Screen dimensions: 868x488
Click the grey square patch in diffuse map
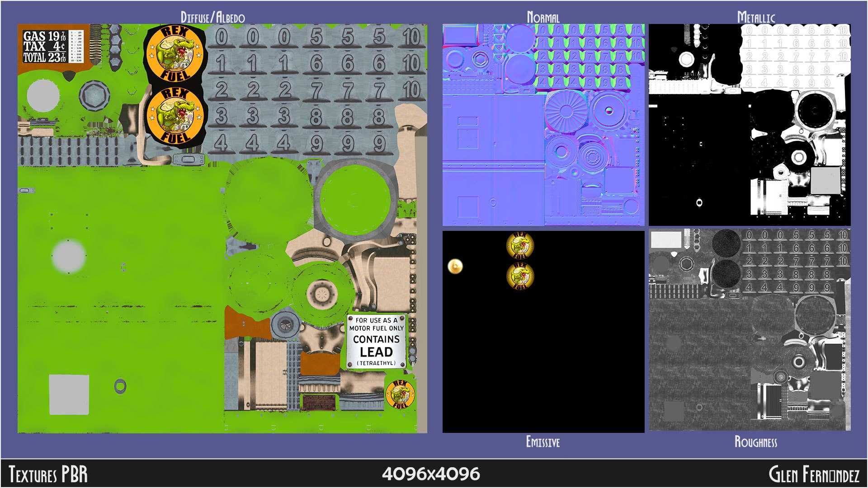pyautogui.click(x=69, y=394)
